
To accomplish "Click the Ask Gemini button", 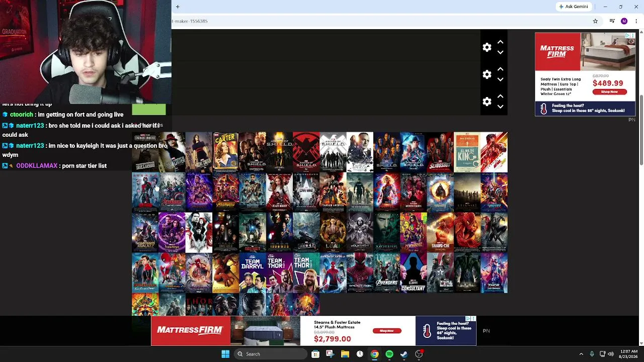I will coord(573,7).
